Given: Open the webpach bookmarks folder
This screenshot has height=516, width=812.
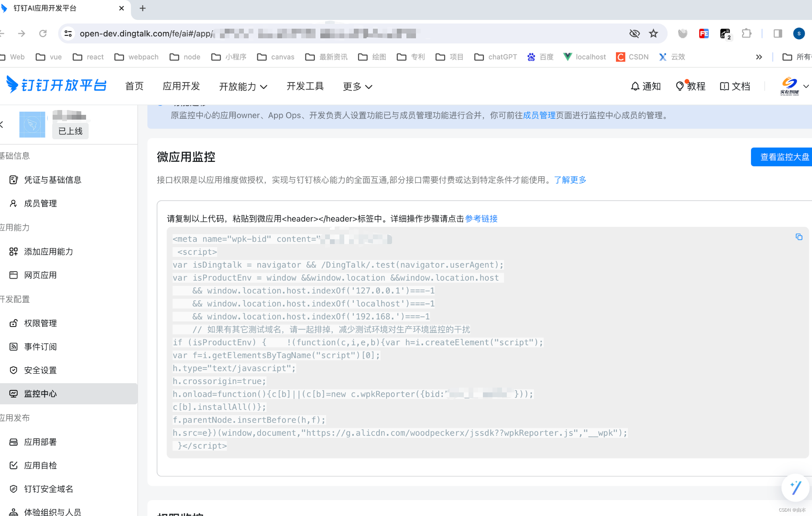Looking at the screenshot, I should (137, 57).
